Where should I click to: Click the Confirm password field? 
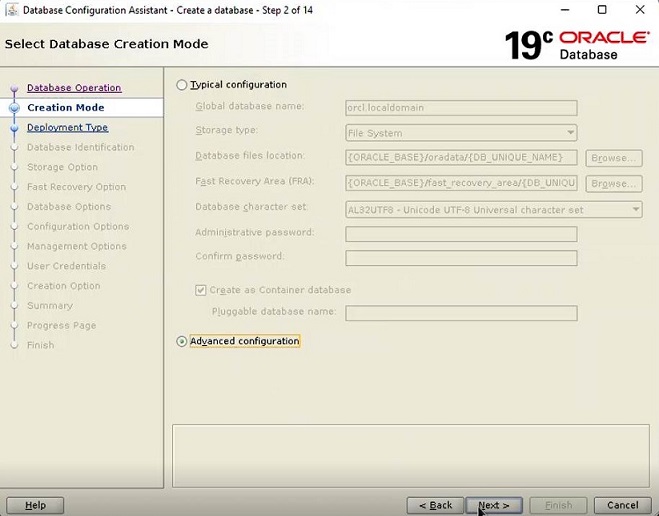tap(461, 258)
